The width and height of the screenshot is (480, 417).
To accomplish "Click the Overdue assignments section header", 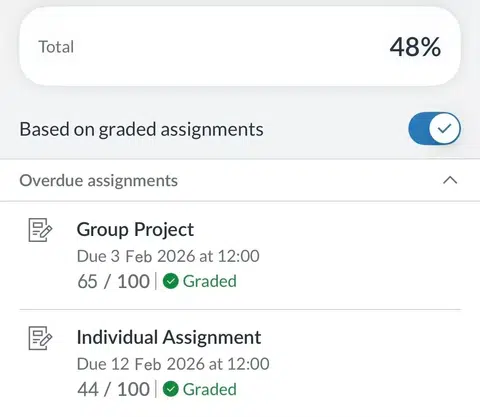I will tap(240, 180).
